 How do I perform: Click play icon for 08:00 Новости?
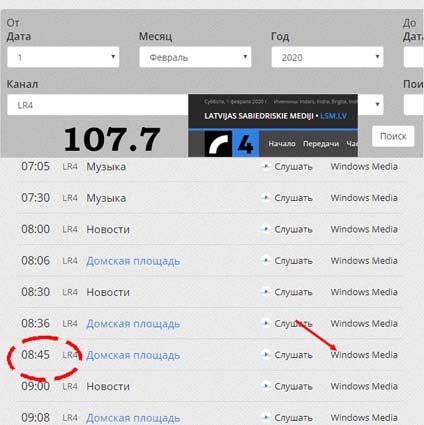click(x=266, y=229)
